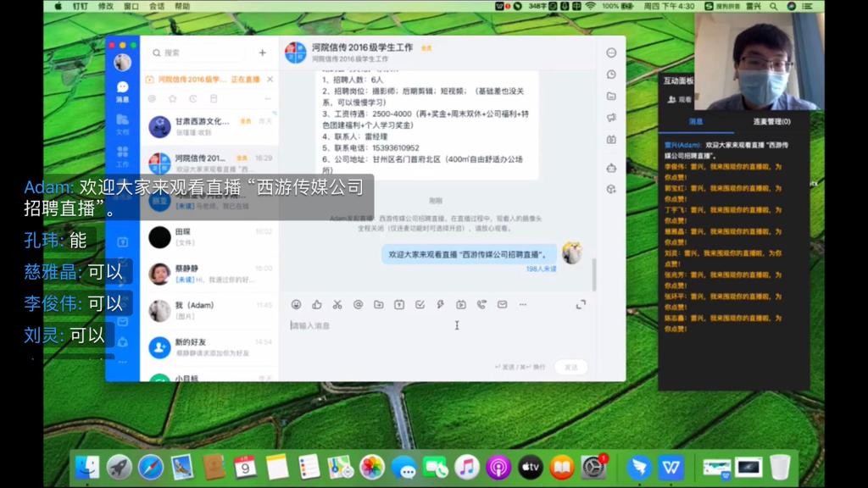Select the scissors screenshot tool
Image resolution: width=868 pixels, height=488 pixels.
[337, 305]
